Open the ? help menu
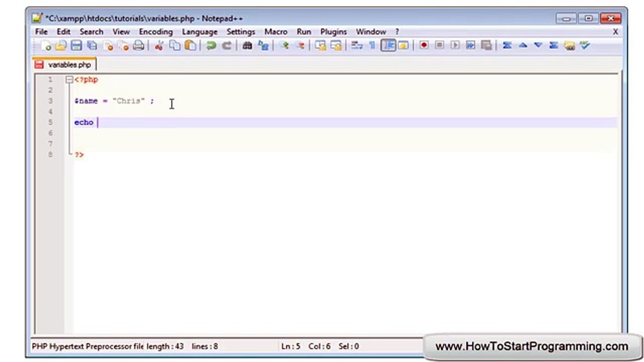The image size is (644, 362). tap(397, 32)
